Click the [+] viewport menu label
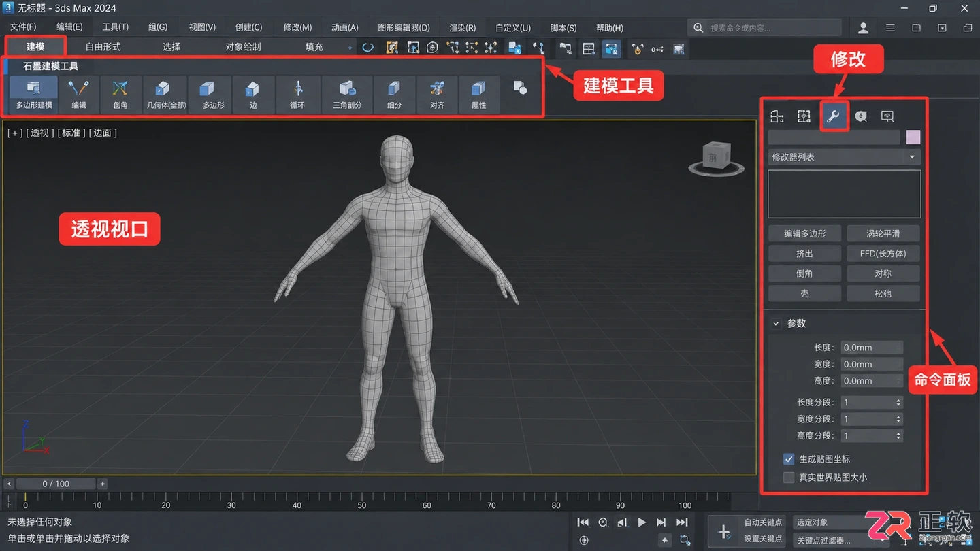Viewport: 980px width, 551px height. coord(15,133)
